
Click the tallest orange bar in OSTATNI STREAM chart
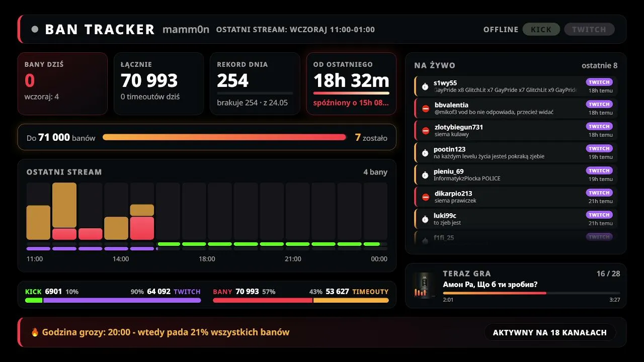point(64,205)
